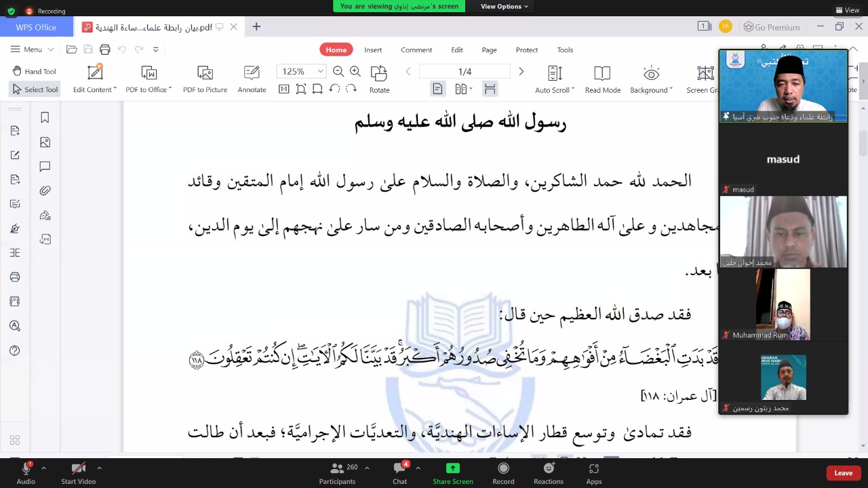Viewport: 868px width, 488px height.
Task: Open the 125% zoom level dropdown
Action: [321, 71]
